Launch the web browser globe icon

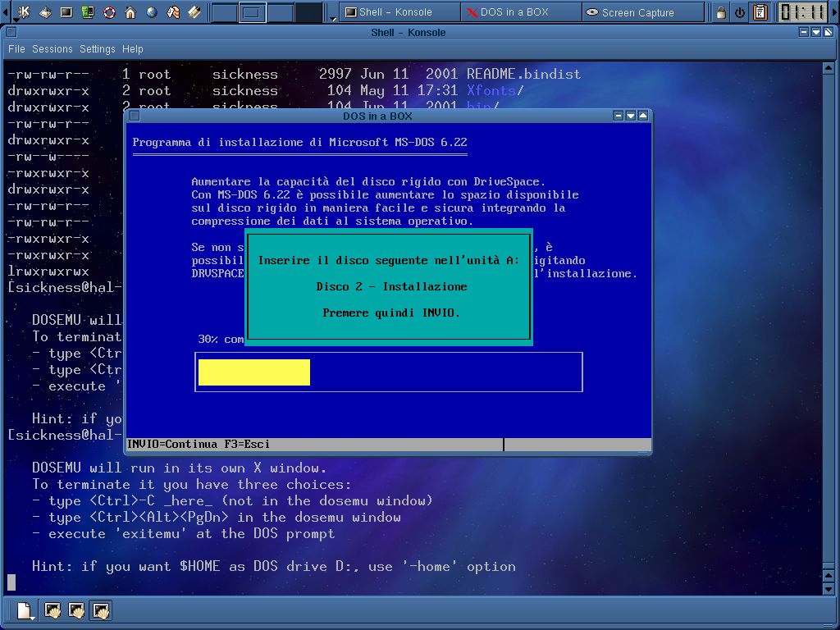click(x=152, y=11)
